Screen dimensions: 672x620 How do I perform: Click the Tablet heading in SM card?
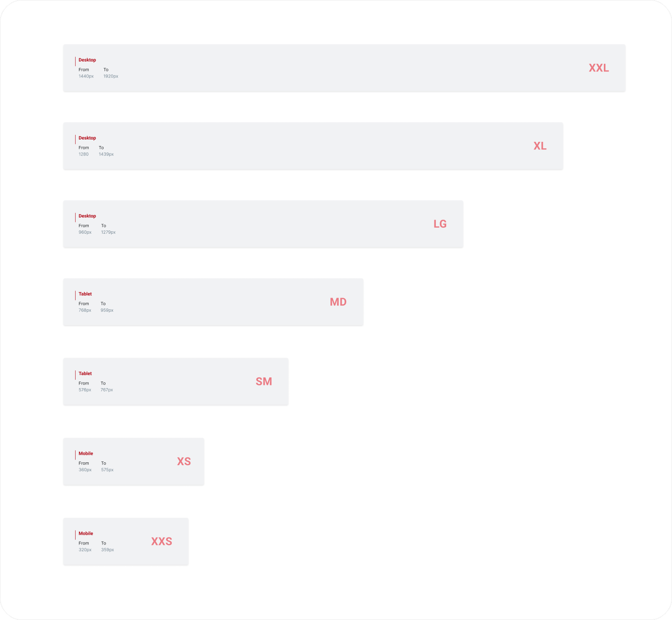coord(85,374)
